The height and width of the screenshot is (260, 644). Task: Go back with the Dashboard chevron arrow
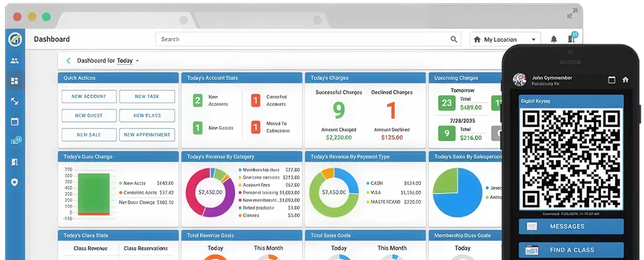pos(68,61)
